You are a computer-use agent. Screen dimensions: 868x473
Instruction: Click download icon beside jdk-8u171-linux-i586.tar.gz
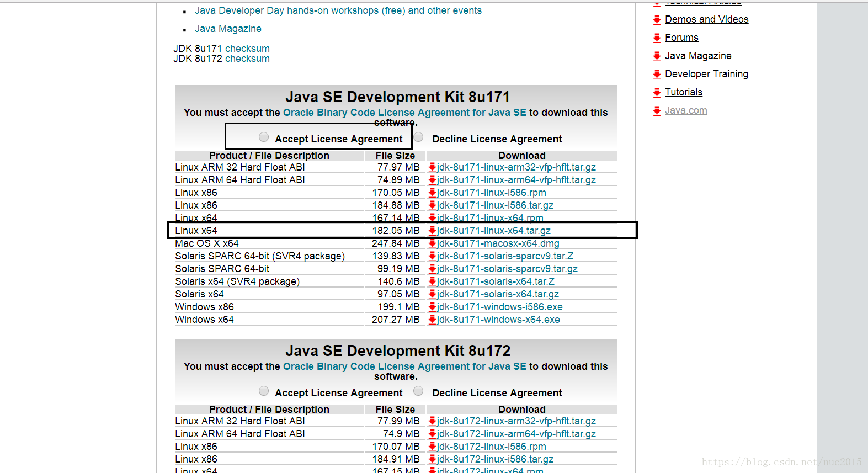432,205
